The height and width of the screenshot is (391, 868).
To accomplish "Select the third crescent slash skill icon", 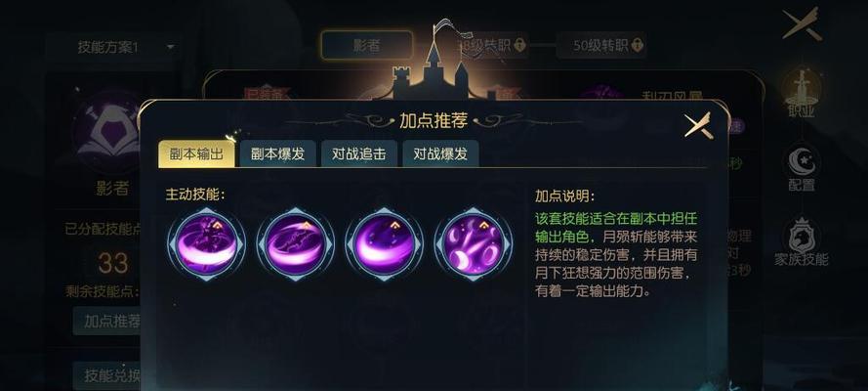I will tap(384, 244).
